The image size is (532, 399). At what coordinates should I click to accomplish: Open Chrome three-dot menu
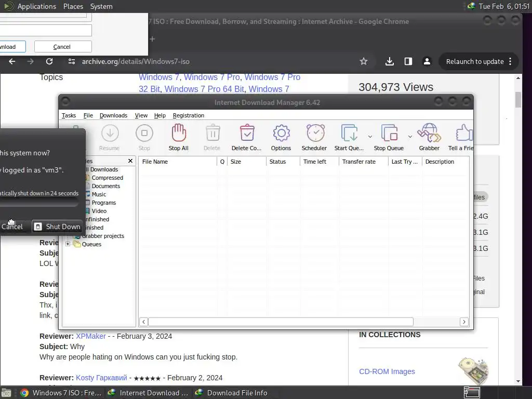pyautogui.click(x=510, y=61)
